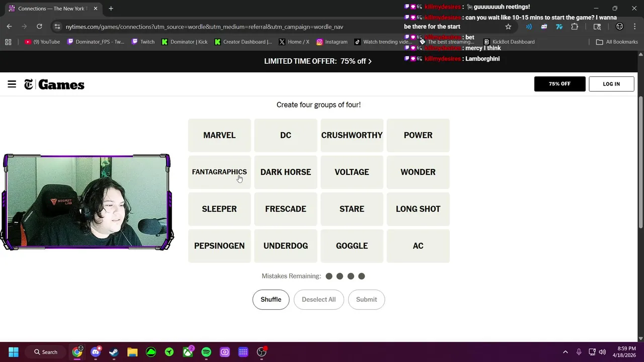Open the Xbox app from the taskbar
The image size is (644, 362).
(x=188, y=352)
